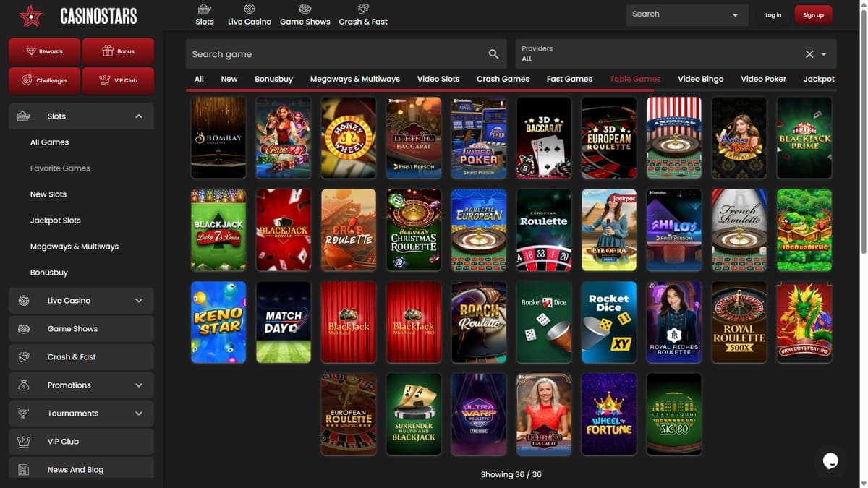This screenshot has height=488, width=868.
Task: Open All Games in the sidebar
Action: point(49,142)
